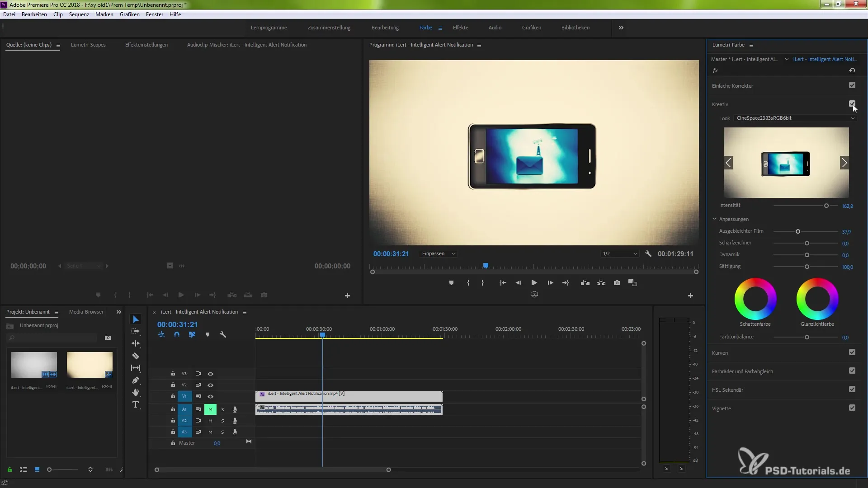Image resolution: width=868 pixels, height=488 pixels.
Task: Open the Sequenz menu
Action: 79,14
